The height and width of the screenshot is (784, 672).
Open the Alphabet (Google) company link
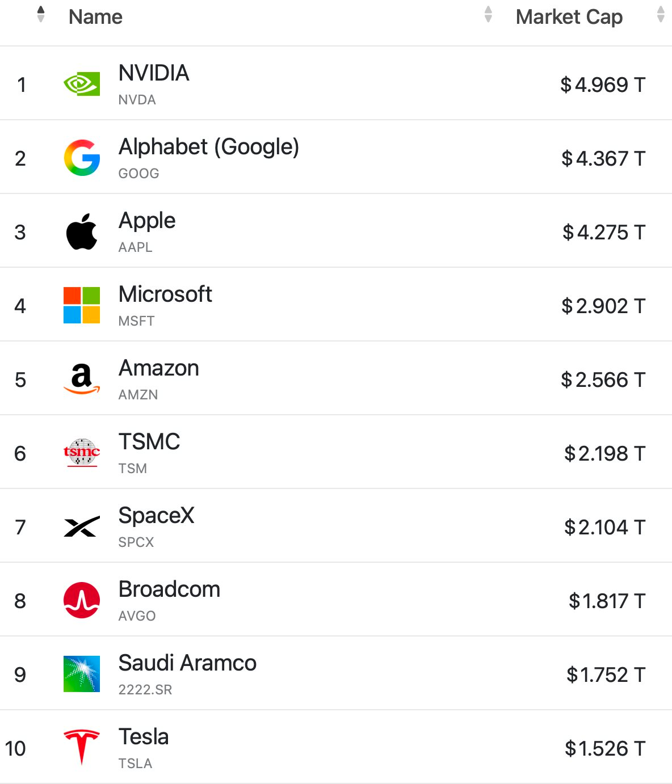tap(209, 147)
